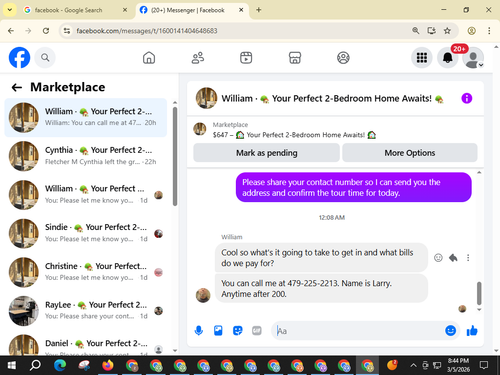Open Sindie conversation
The width and height of the screenshot is (500, 375).
click(x=86, y=233)
